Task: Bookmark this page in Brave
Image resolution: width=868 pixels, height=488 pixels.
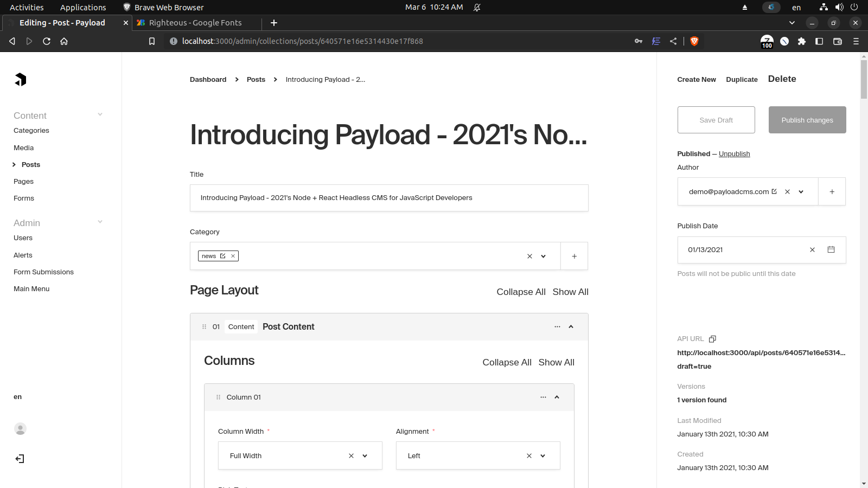Action: coord(152,41)
